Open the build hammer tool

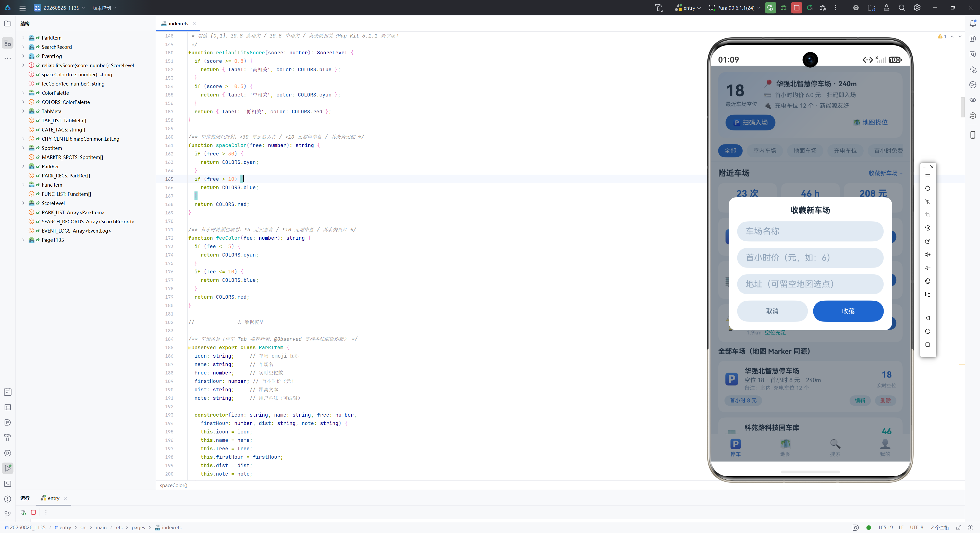tap(658, 8)
